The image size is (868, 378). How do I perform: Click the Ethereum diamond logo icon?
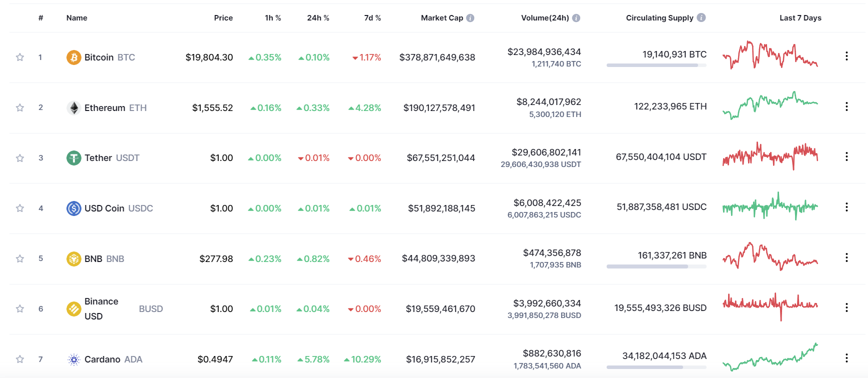74,108
